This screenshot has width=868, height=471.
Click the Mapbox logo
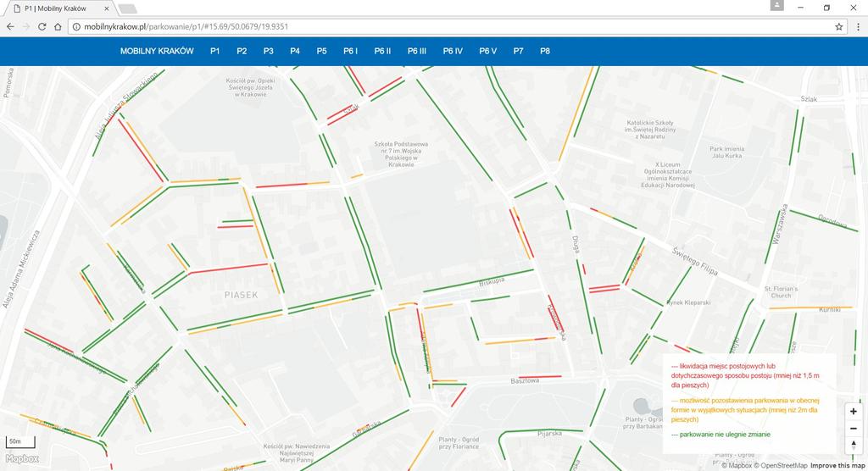pyautogui.click(x=22, y=458)
